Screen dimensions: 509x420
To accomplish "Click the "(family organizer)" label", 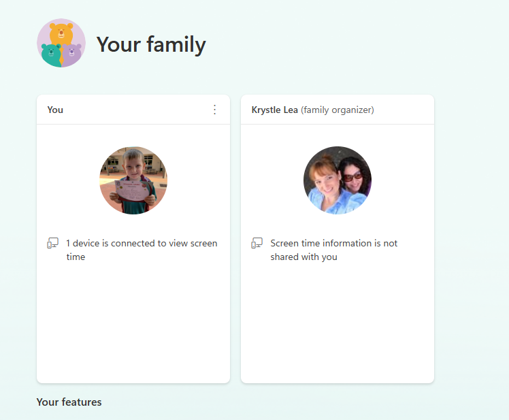I will 338,110.
